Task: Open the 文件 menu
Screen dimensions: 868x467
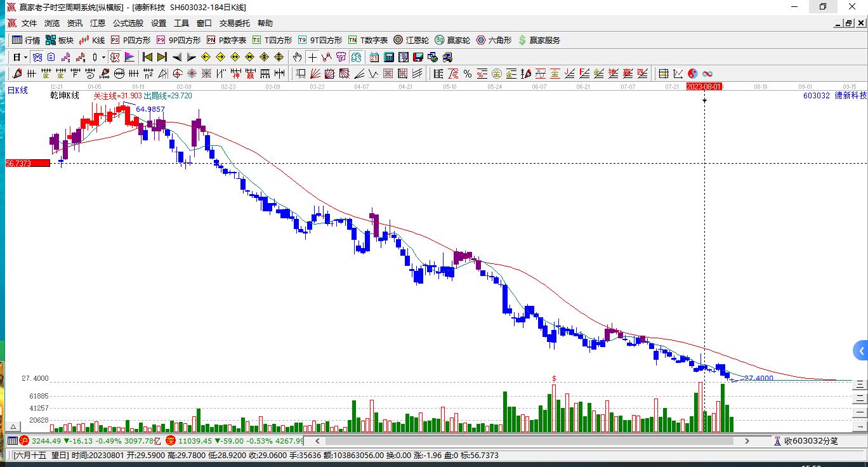Action: point(29,23)
